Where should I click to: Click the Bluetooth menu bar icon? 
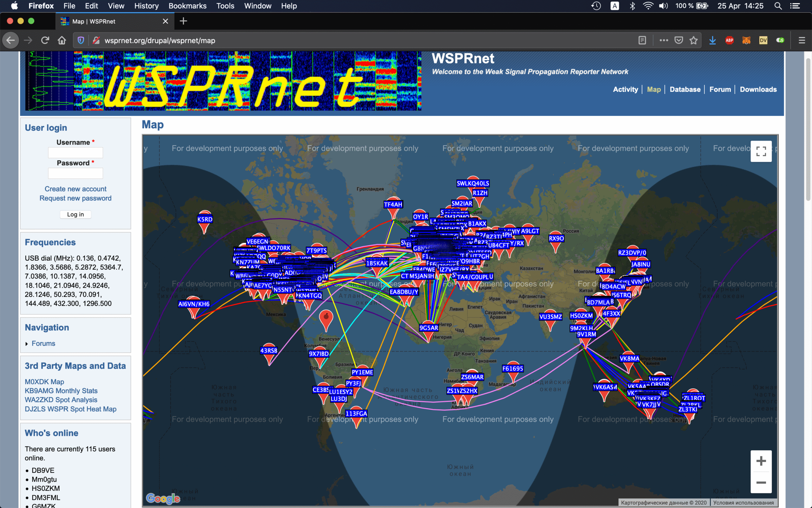632,6
